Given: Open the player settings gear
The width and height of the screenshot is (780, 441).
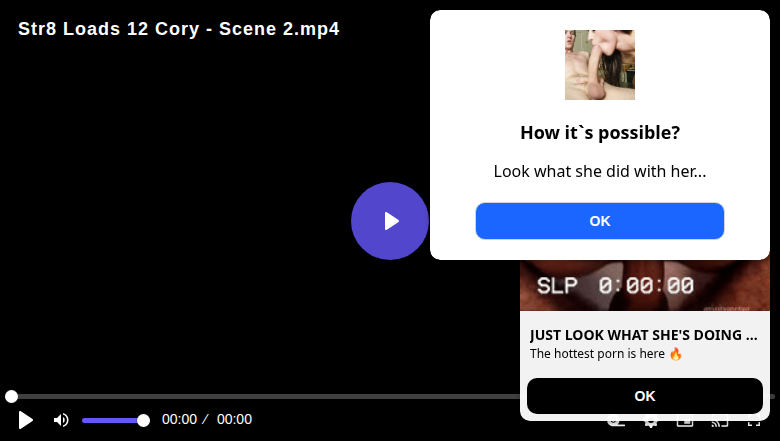Looking at the screenshot, I should click(x=650, y=424).
